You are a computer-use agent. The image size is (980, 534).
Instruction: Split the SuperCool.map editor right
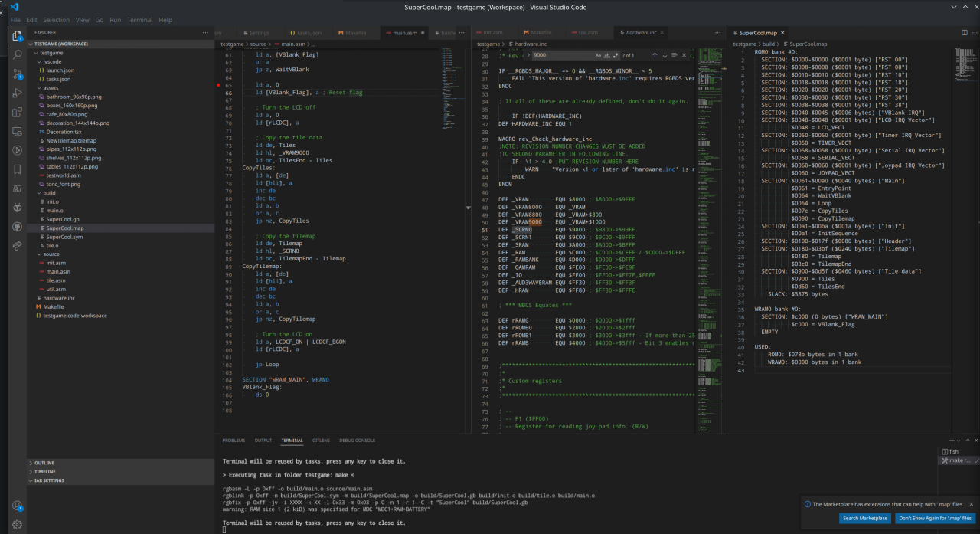964,33
